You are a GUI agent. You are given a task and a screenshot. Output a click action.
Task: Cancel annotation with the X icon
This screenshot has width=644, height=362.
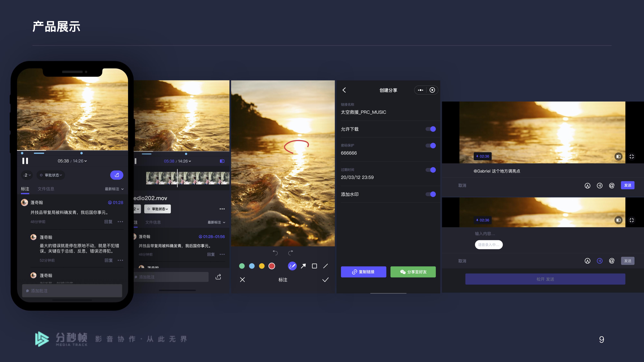pos(242,280)
